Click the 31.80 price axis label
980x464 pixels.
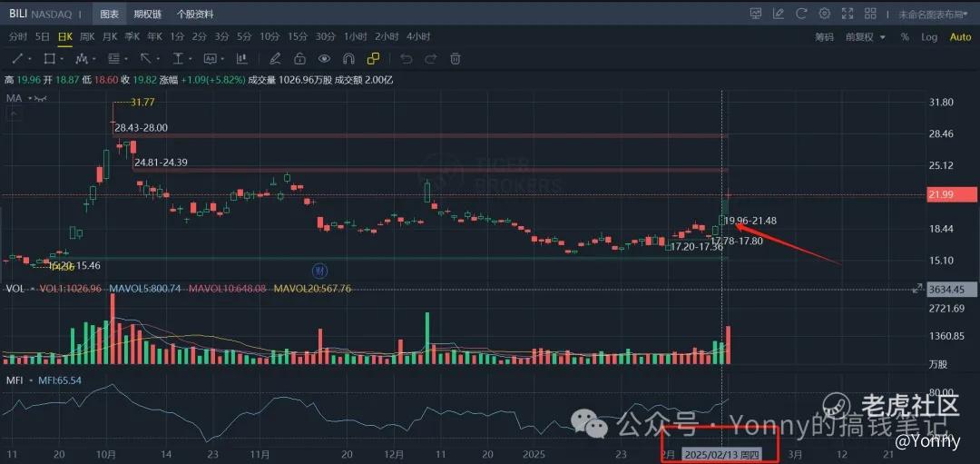point(941,103)
